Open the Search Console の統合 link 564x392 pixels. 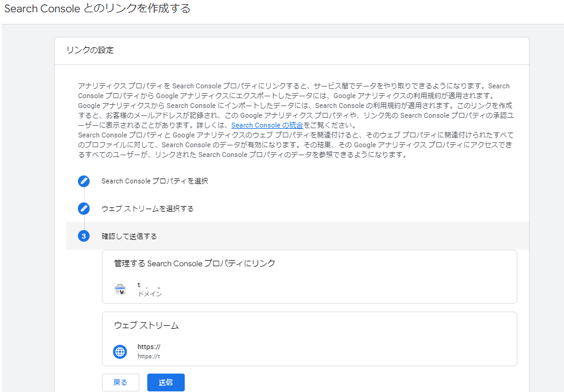click(267, 125)
